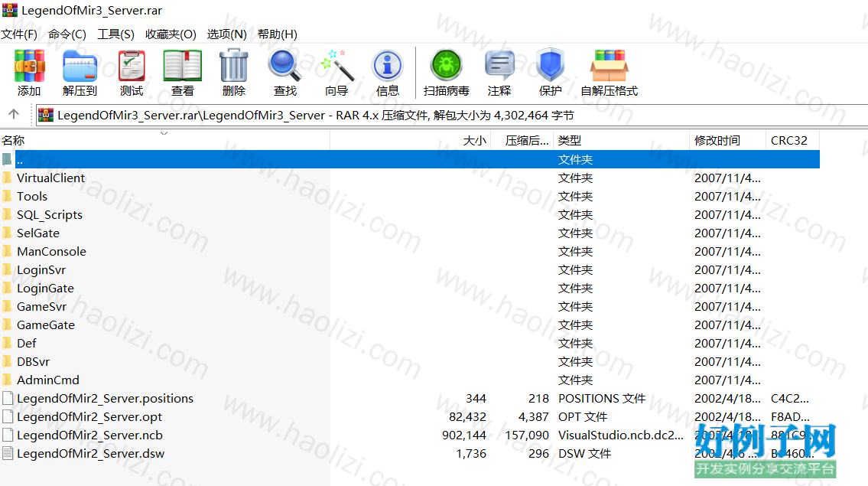Show archive Info (信息) icon
The image size is (868, 486).
point(388,65)
